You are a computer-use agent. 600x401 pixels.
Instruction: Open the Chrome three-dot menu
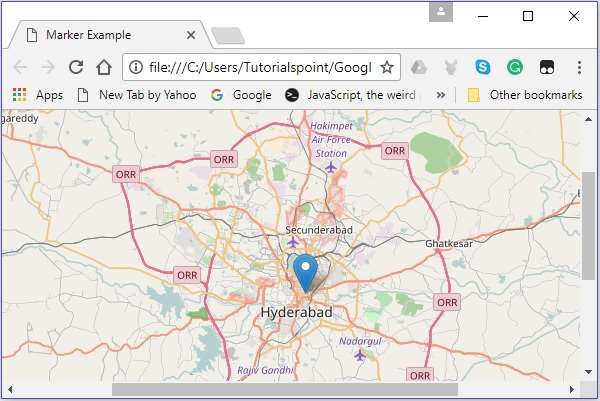point(579,67)
